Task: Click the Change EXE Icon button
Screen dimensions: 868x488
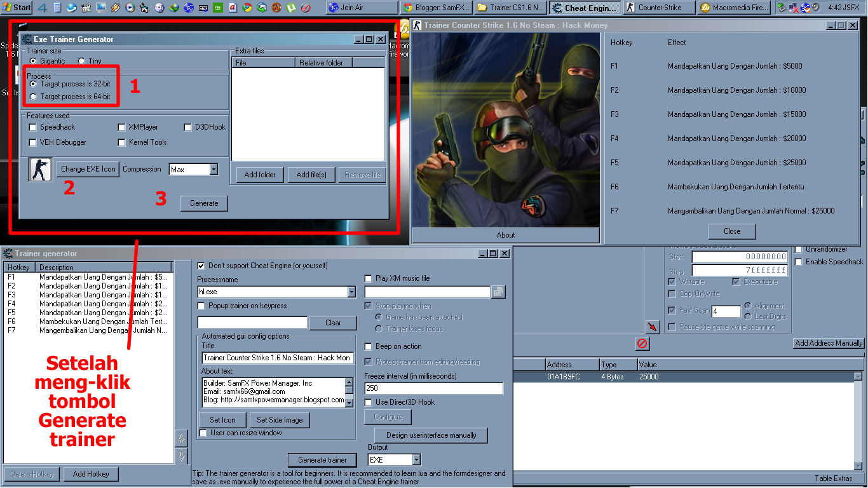Action: (88, 169)
